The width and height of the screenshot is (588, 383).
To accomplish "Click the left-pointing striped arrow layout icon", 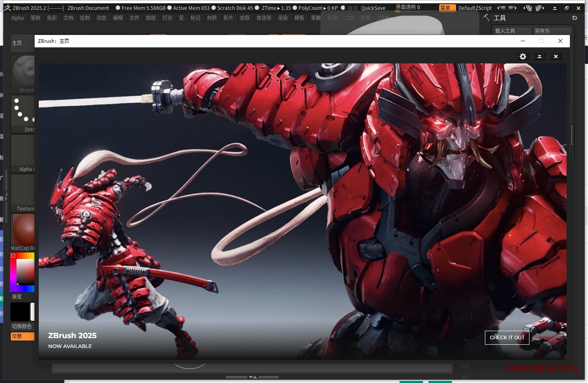I will (501, 8).
